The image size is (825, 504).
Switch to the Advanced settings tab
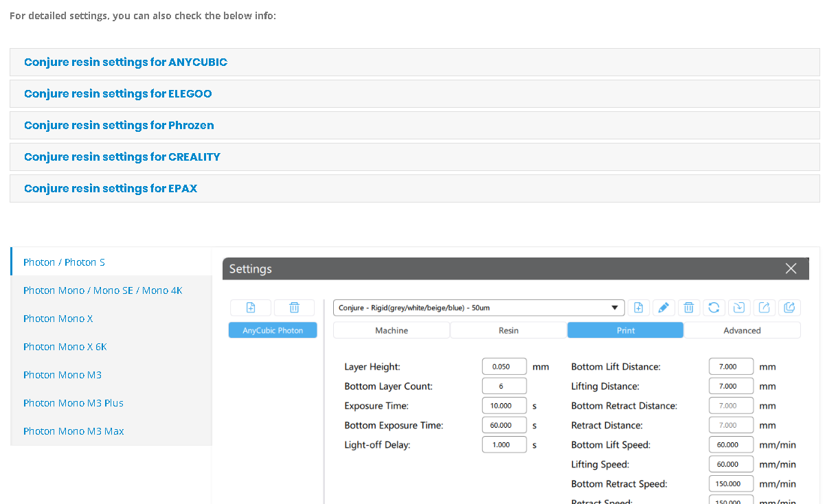tap(742, 330)
